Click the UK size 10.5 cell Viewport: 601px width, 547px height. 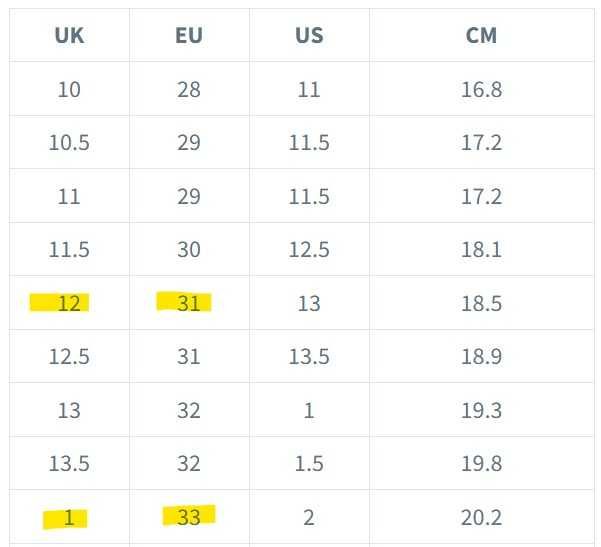[x=69, y=143]
